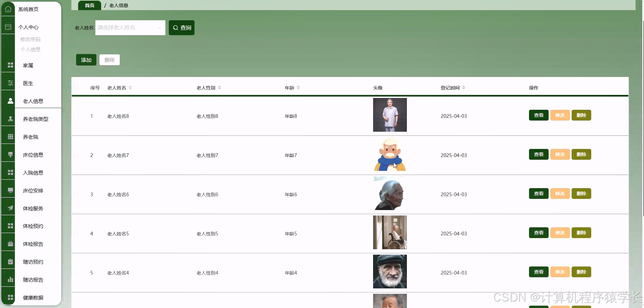The height and width of the screenshot is (308, 644).
Task: Tick the checkbox for row 老人姓名6
Action: click(76, 195)
